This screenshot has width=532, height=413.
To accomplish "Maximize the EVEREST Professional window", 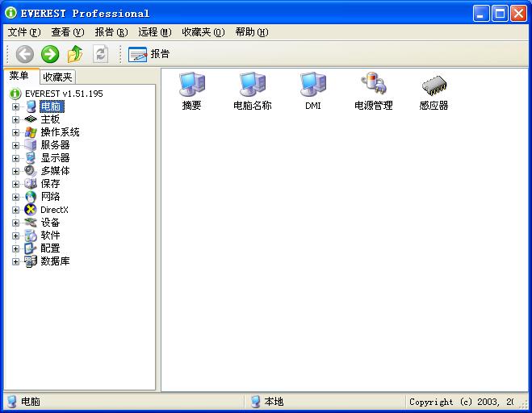I will pyautogui.click(x=500, y=14).
